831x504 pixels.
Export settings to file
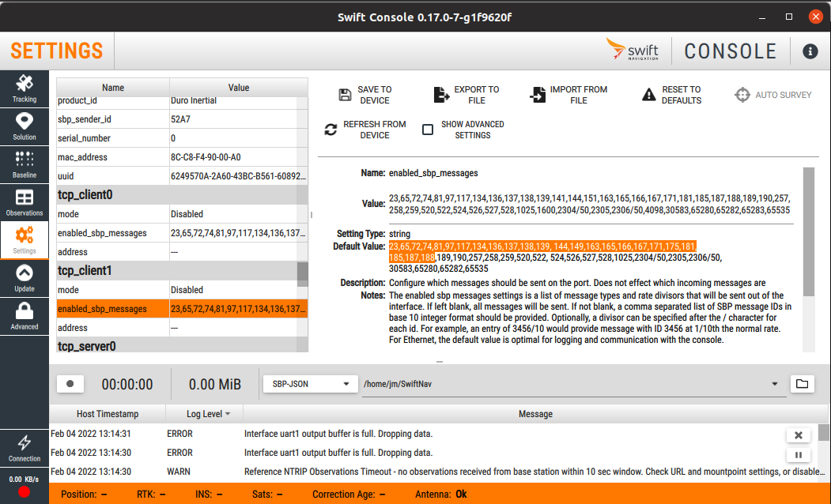[x=467, y=95]
